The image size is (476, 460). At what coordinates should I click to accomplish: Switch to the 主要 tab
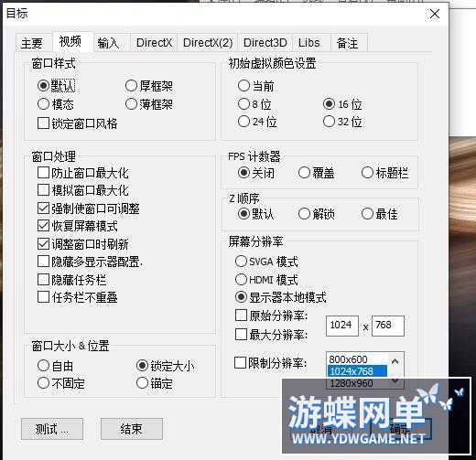pyautogui.click(x=32, y=43)
